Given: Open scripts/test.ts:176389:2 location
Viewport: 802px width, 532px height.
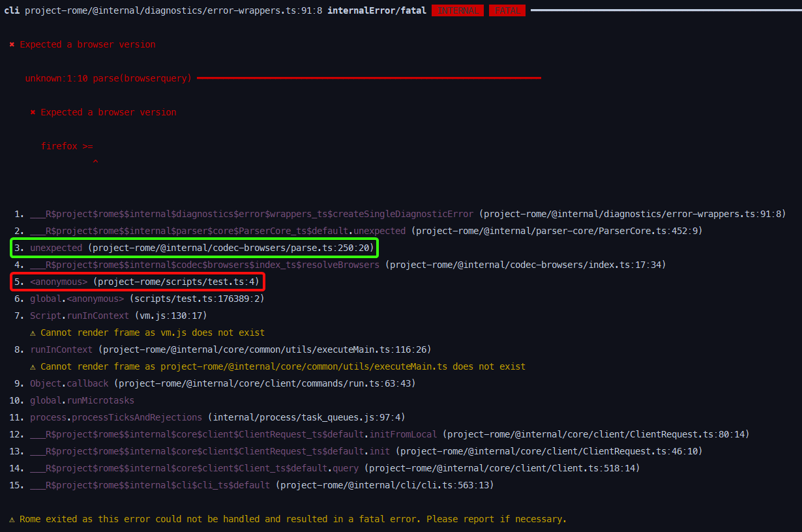Looking at the screenshot, I should click(197, 299).
